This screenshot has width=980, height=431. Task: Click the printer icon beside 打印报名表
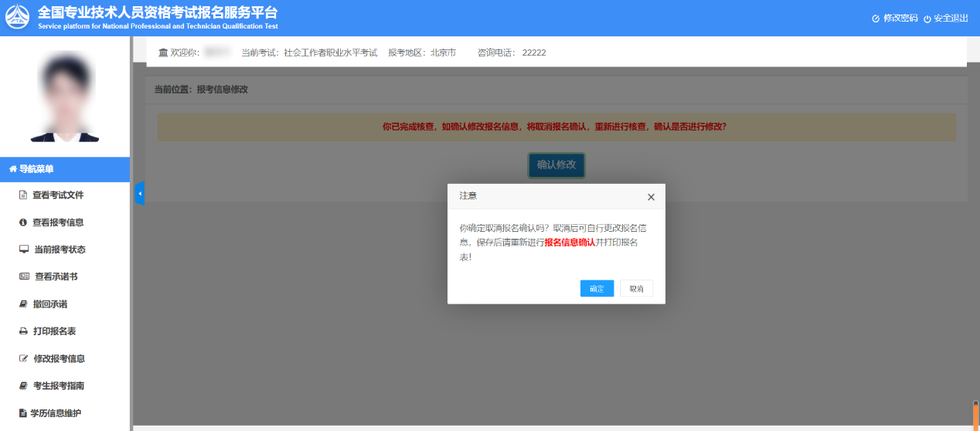pyautogui.click(x=23, y=331)
